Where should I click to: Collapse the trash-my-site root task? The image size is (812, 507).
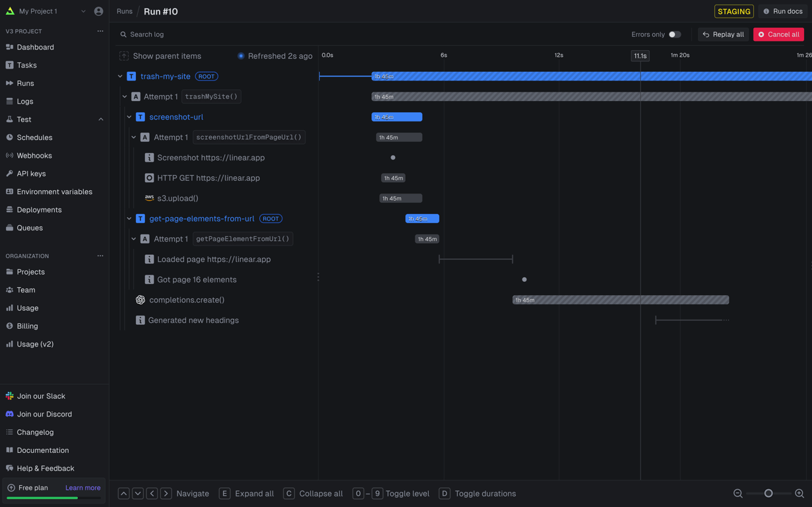[x=120, y=77]
